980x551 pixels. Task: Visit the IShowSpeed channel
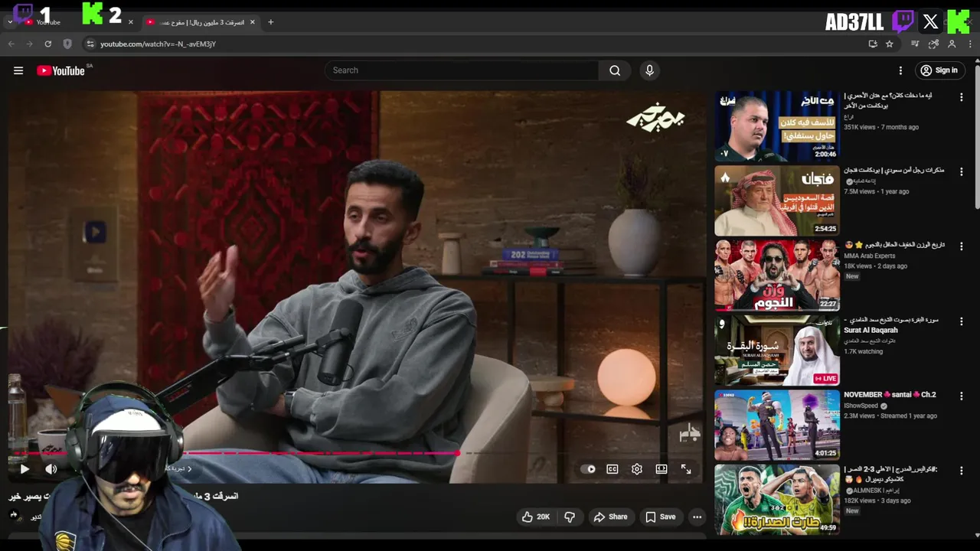coord(862,406)
